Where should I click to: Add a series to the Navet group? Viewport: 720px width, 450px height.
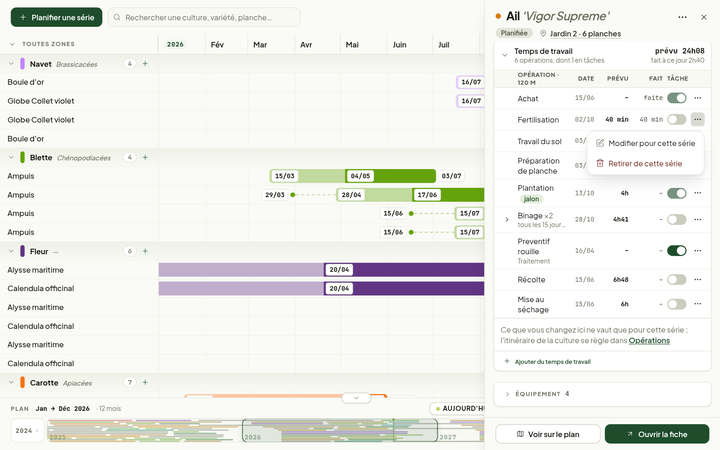tap(145, 64)
